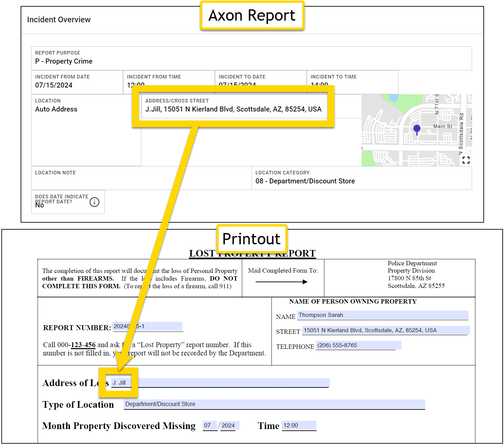
Task: Click the year field showing 2024
Action: [229, 425]
